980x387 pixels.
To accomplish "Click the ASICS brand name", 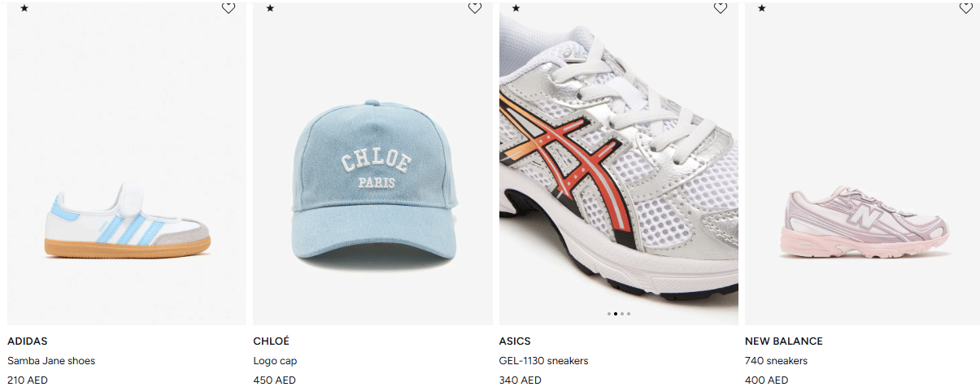I will pos(515,341).
